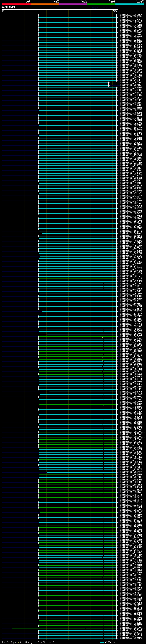This screenshot has height=644, width=146.
Task: Click the green alignment bar for UniRef100_Q1KVS9
Action: coord(78,278)
